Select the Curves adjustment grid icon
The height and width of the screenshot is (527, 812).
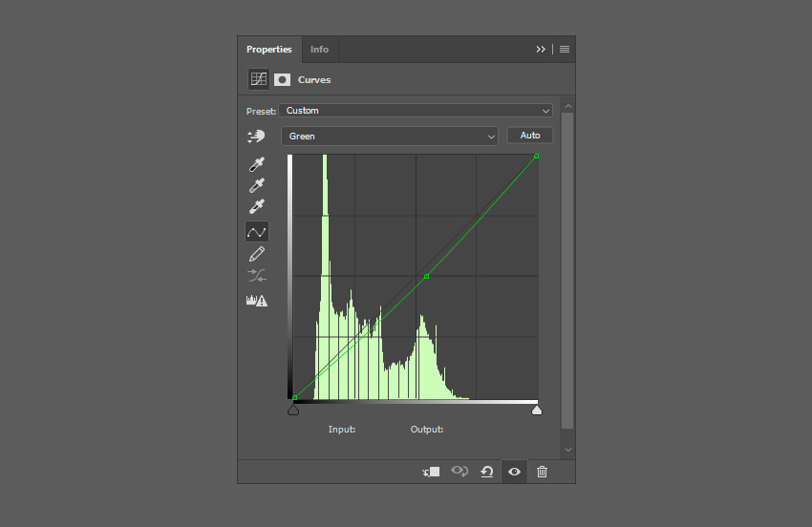(259, 79)
